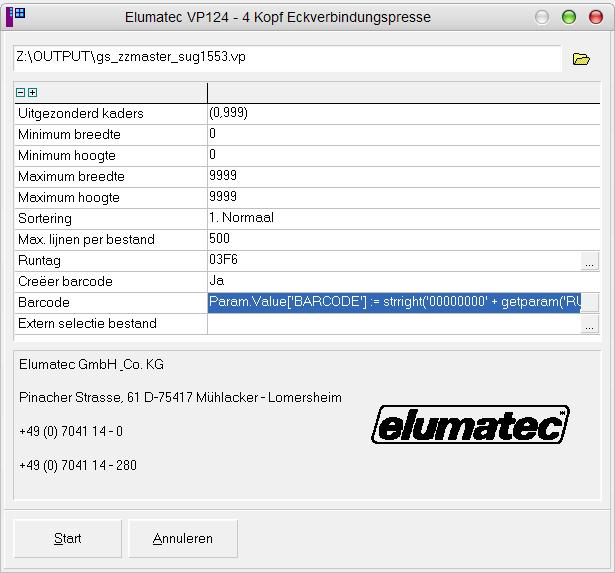
Task: Click the Minimum breedte label
Action: click(69, 135)
